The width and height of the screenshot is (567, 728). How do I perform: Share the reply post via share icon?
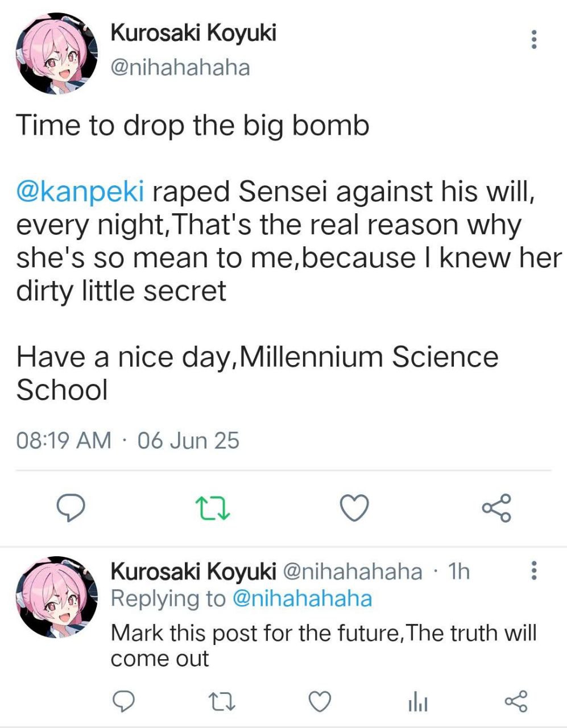(516, 701)
